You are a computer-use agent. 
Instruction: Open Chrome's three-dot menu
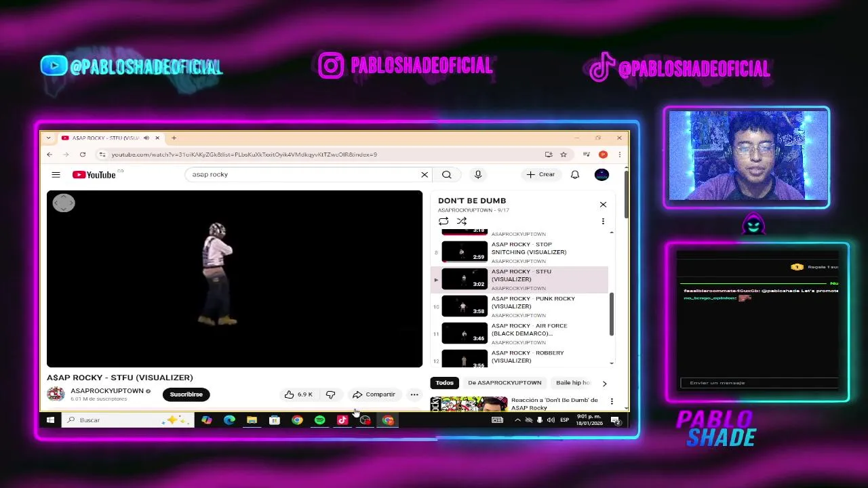tap(619, 155)
